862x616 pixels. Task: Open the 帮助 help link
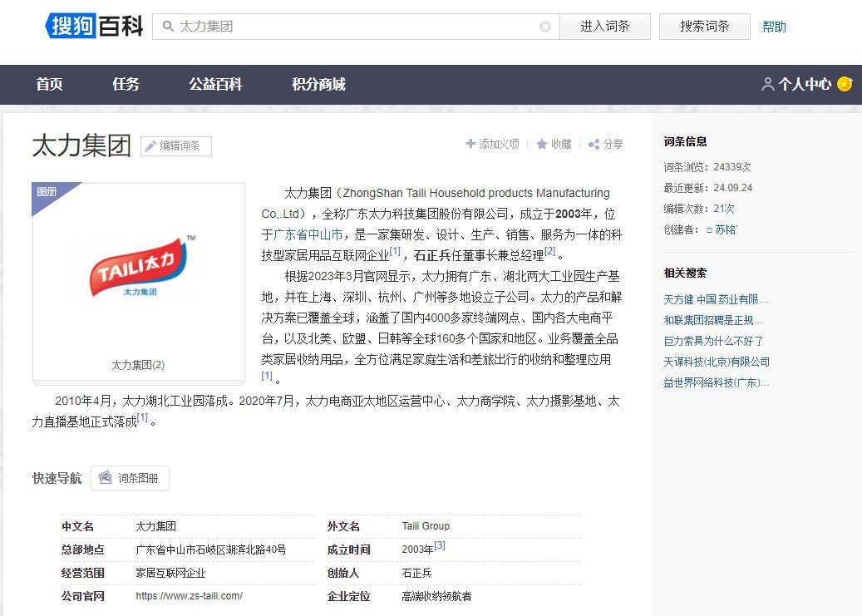click(x=774, y=27)
